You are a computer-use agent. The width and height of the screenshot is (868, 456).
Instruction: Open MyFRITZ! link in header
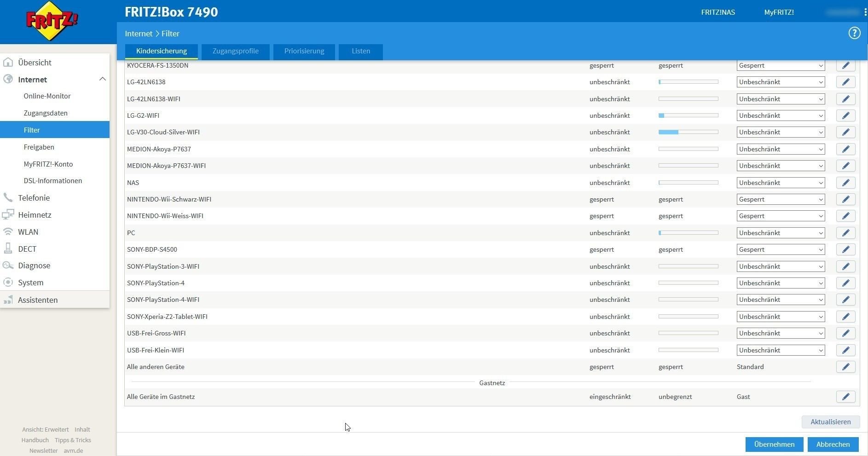[779, 12]
